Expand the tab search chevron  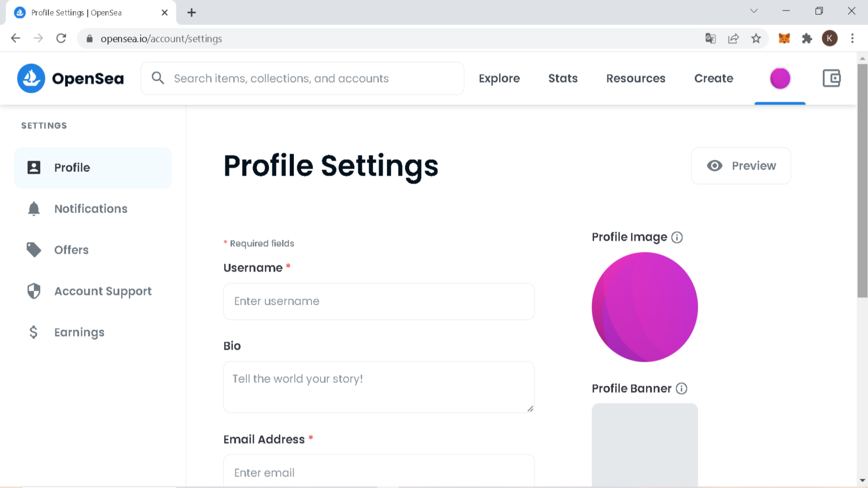pyautogui.click(x=754, y=11)
